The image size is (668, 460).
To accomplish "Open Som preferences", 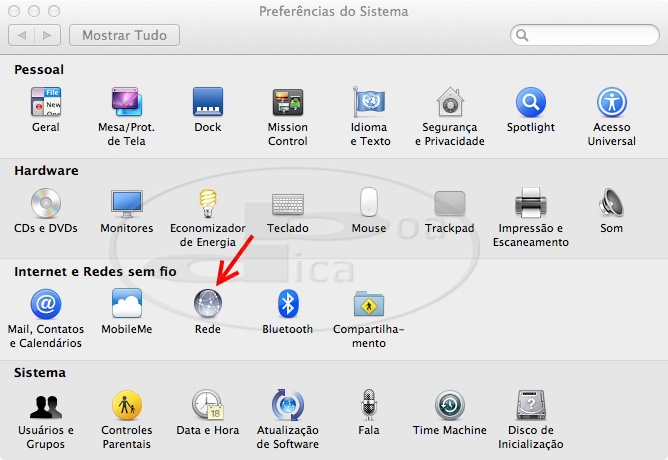I will (x=612, y=203).
